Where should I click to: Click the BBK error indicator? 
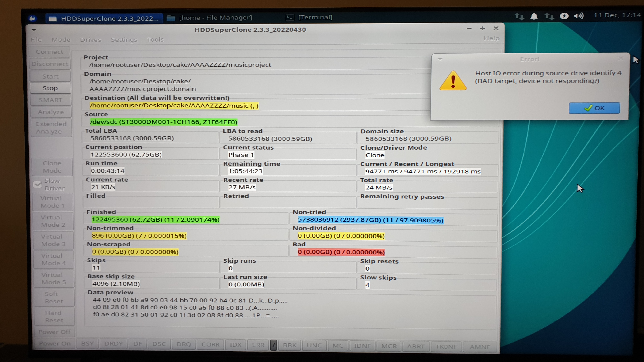click(x=290, y=346)
